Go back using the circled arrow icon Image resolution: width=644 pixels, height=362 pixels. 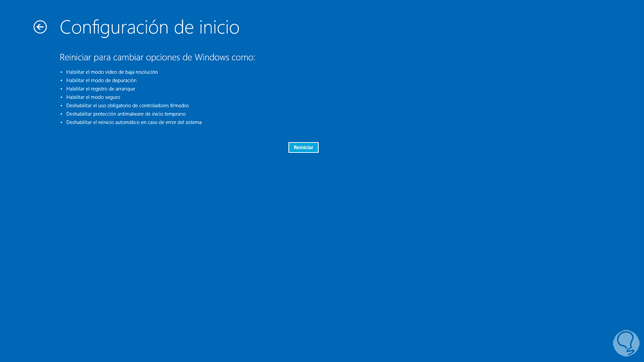point(40,27)
